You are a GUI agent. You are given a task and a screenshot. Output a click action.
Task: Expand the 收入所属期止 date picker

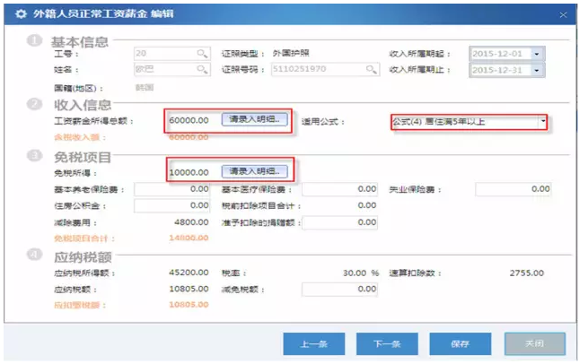[x=537, y=70]
